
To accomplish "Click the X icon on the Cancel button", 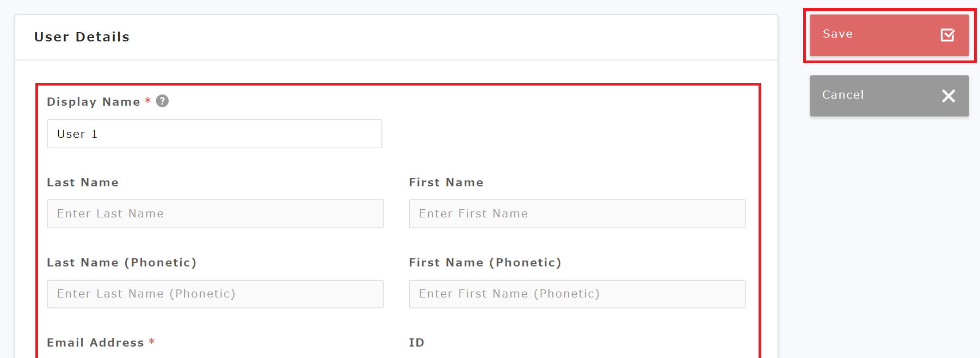I will [x=948, y=96].
